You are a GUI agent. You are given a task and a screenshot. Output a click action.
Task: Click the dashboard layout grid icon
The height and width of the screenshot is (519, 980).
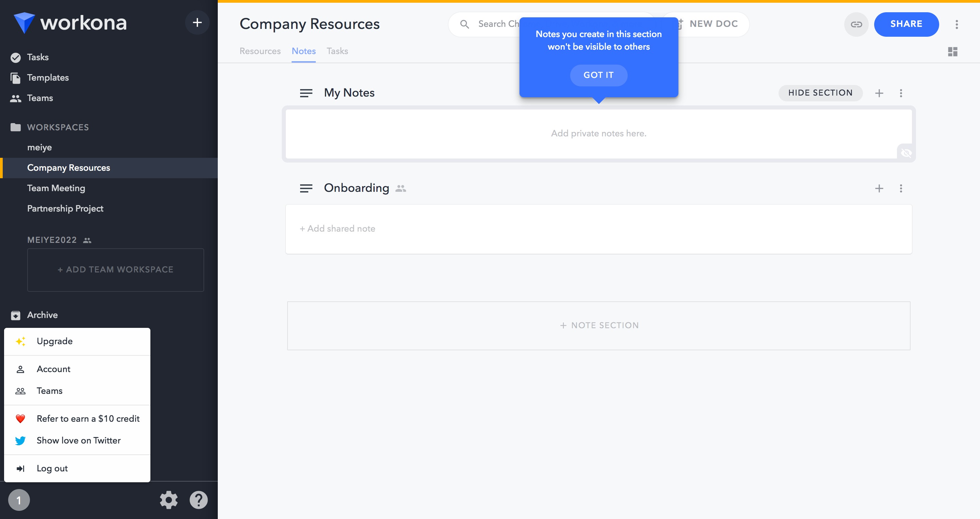click(x=953, y=52)
